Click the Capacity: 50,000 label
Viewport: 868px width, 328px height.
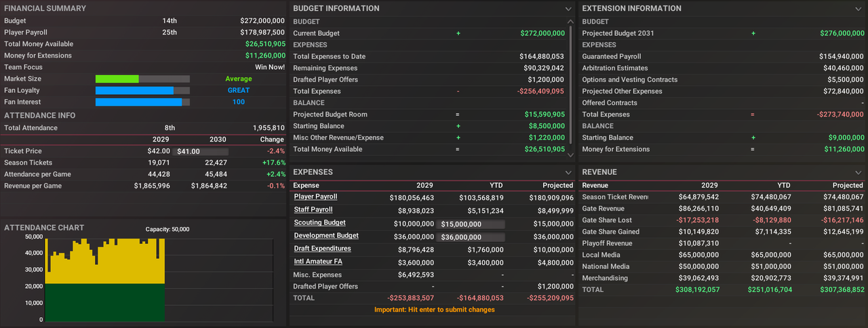tap(167, 229)
